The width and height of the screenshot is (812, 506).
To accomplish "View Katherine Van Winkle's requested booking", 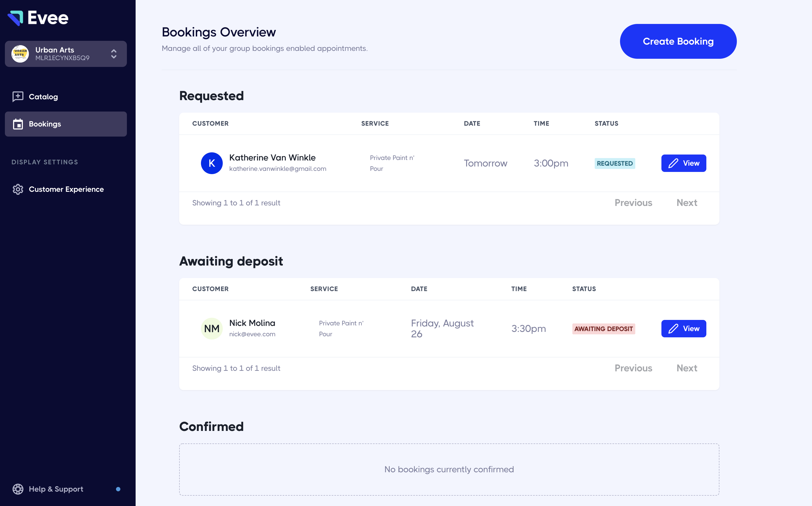I will [x=683, y=163].
